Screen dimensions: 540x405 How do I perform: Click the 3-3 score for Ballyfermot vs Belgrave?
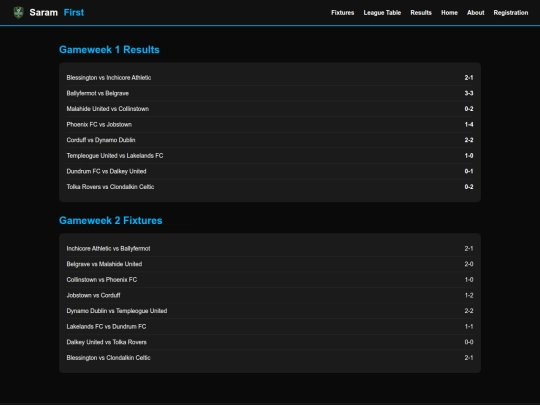coord(469,93)
